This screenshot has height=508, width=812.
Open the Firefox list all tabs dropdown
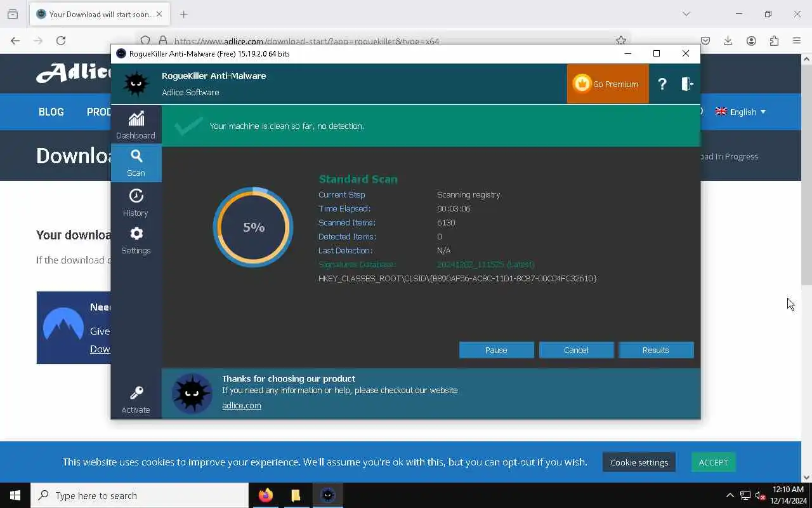(x=686, y=14)
